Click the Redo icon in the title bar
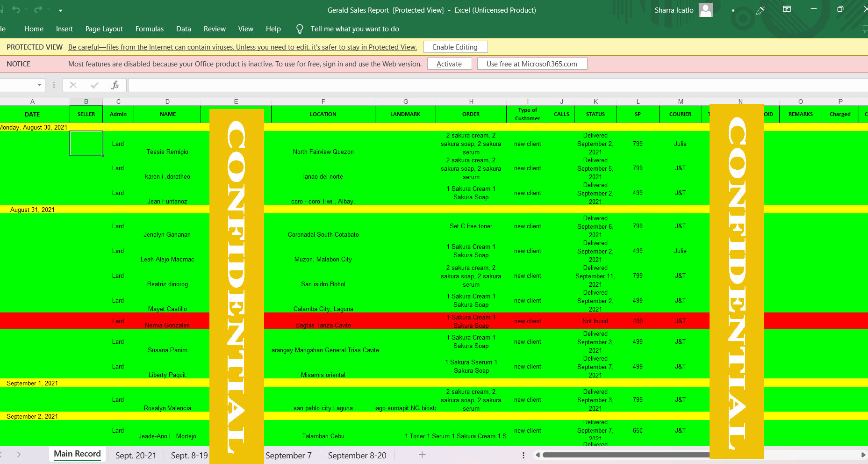The image size is (868, 464). pyautogui.click(x=38, y=10)
